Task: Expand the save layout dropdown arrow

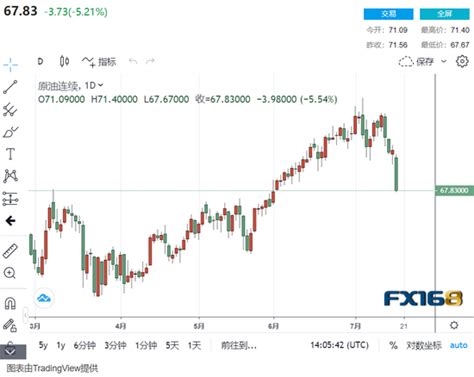Action: 444,61
